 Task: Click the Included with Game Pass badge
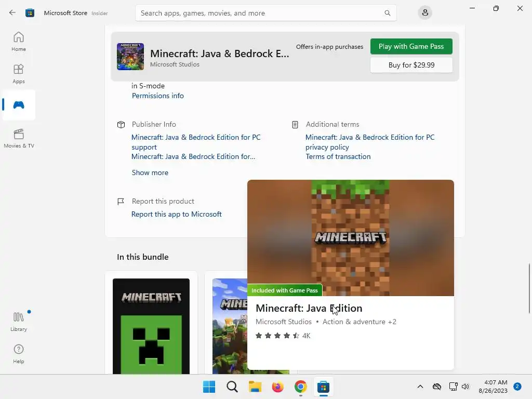pos(284,290)
